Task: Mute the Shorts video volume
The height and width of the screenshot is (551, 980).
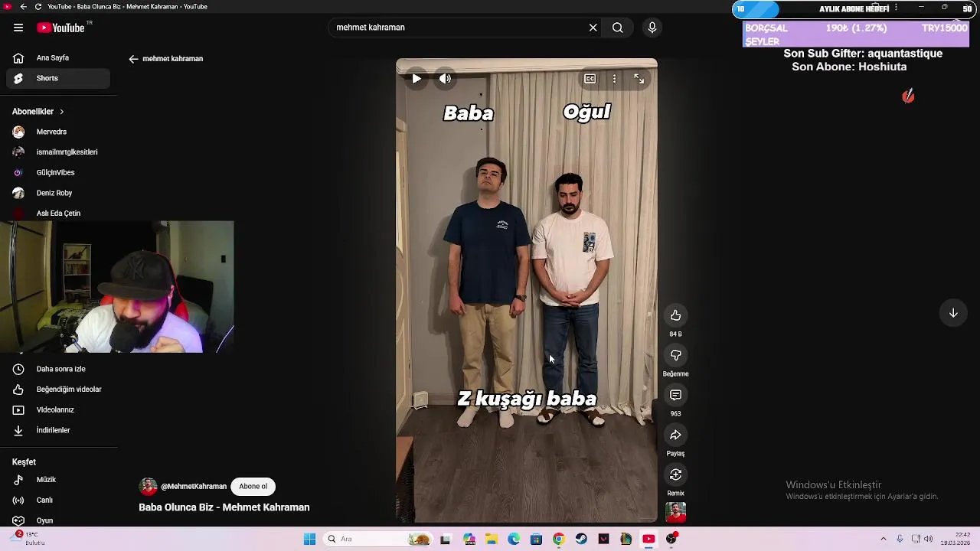Action: [x=446, y=78]
